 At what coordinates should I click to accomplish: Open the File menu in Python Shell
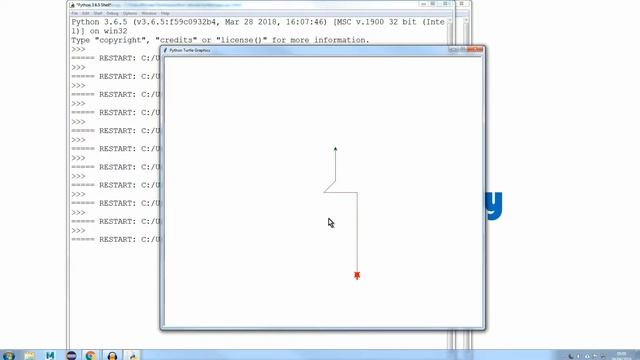(75, 13)
